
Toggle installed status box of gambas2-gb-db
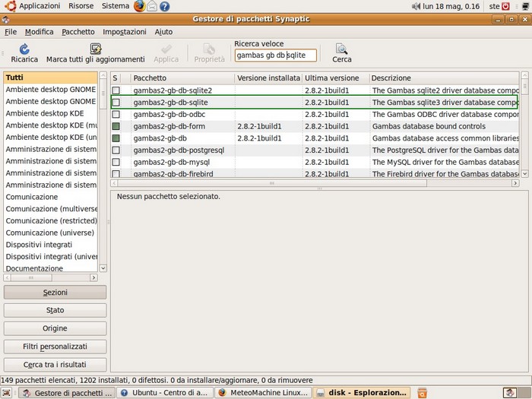tap(116, 138)
